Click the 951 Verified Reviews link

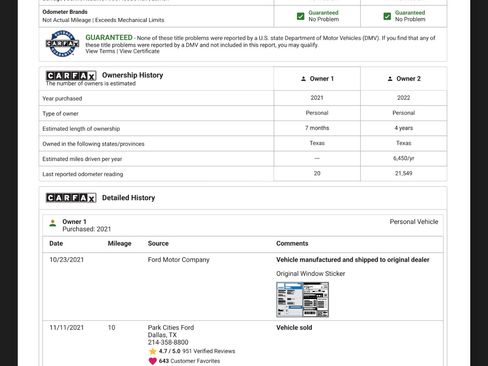click(209, 351)
